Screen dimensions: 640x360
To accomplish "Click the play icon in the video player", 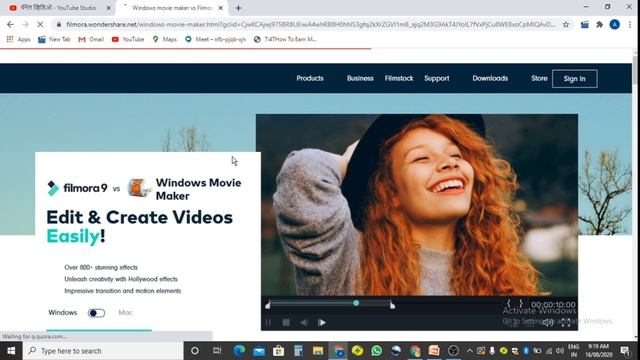I will [x=322, y=322].
